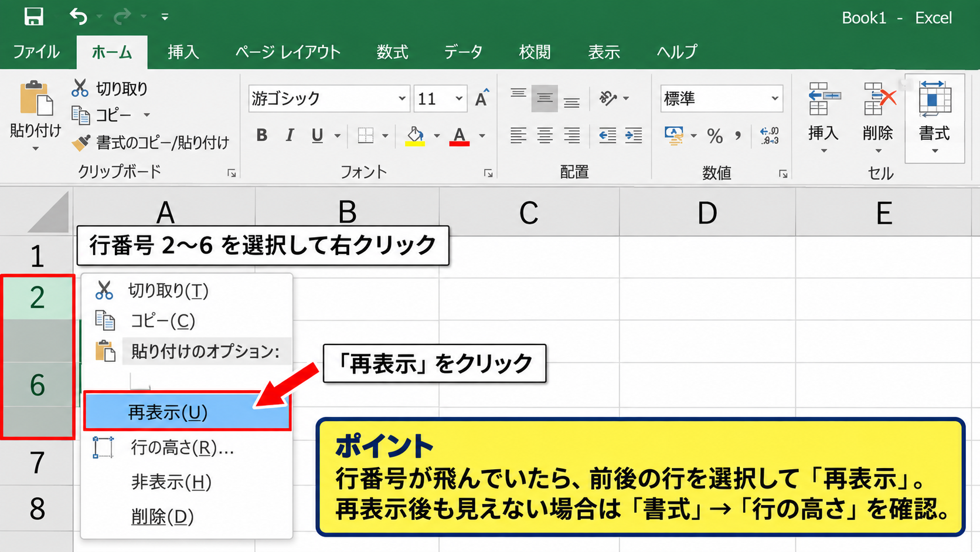980x552 pixels.
Task: Open the ヘルプ tab
Action: point(677,52)
